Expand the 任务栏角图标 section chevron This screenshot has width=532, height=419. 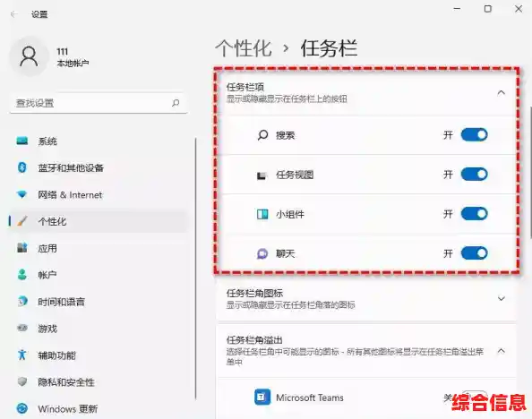[x=502, y=298]
